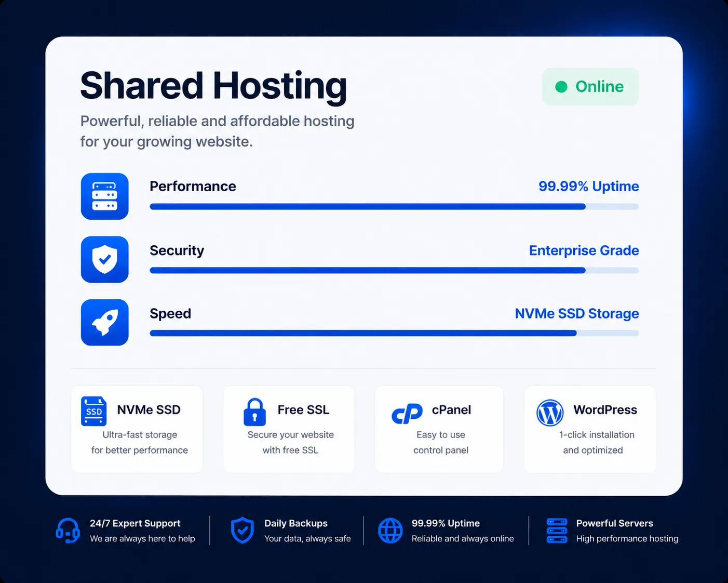Click the Enterprise Grade label

584,250
